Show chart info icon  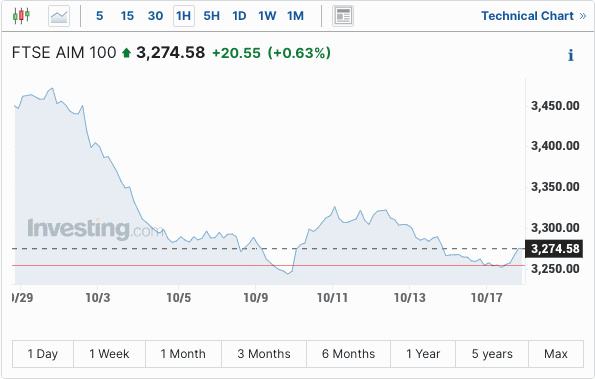coord(571,55)
